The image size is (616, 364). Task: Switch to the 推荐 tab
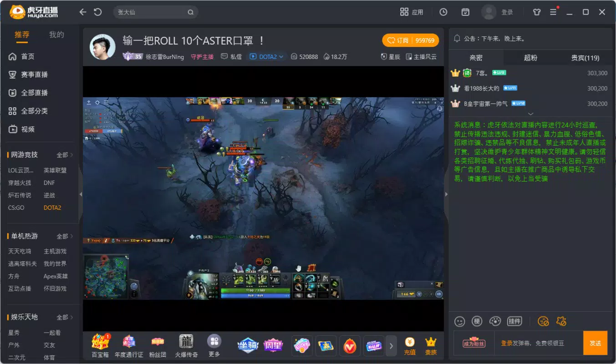coord(22,35)
